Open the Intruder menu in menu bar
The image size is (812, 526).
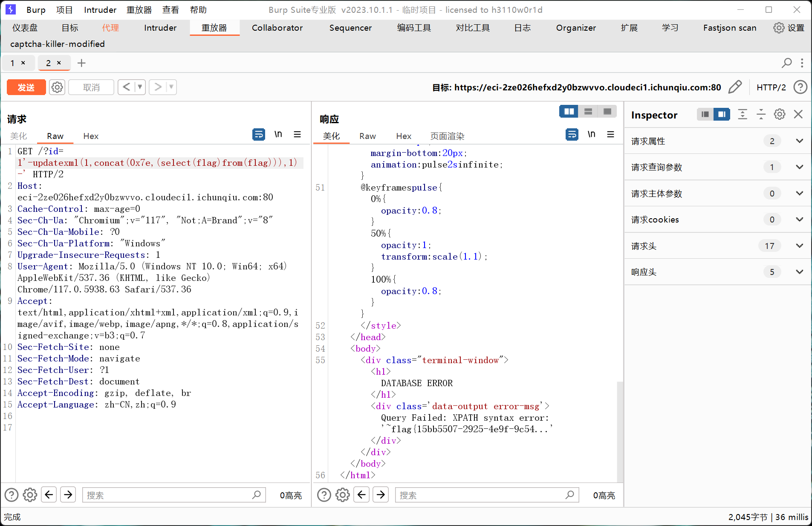(100, 10)
